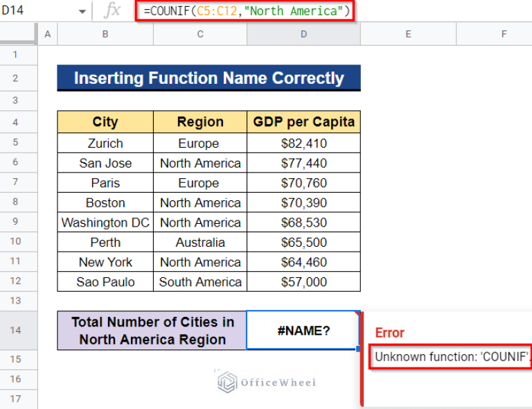
Task: Click the 'New York' cell
Action: 105,262
